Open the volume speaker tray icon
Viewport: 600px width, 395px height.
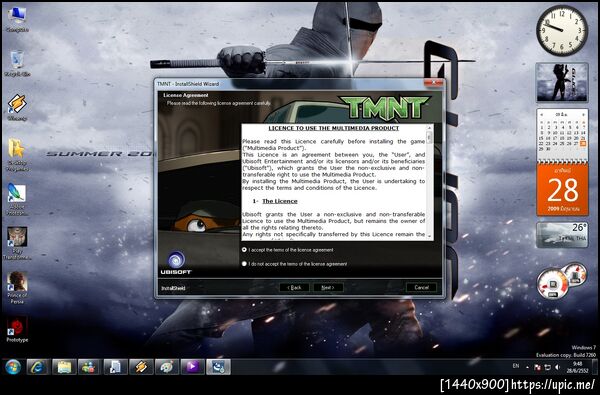click(557, 367)
